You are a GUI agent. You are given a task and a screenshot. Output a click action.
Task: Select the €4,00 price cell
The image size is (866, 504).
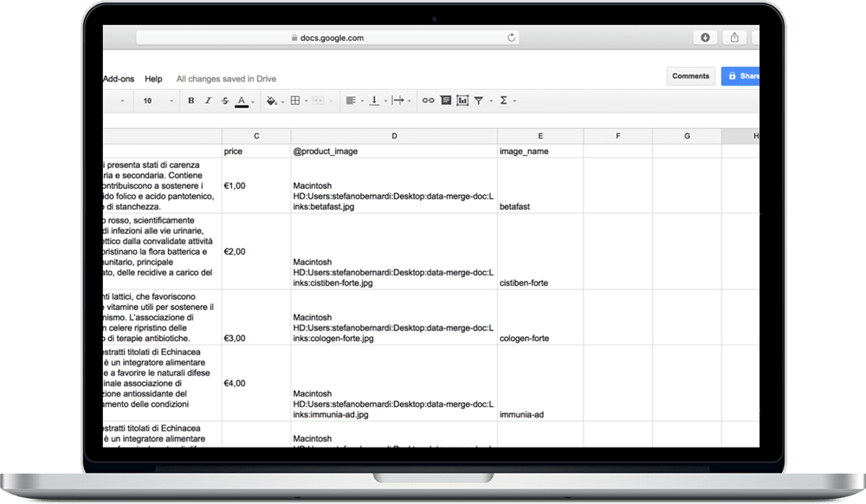tap(256, 384)
